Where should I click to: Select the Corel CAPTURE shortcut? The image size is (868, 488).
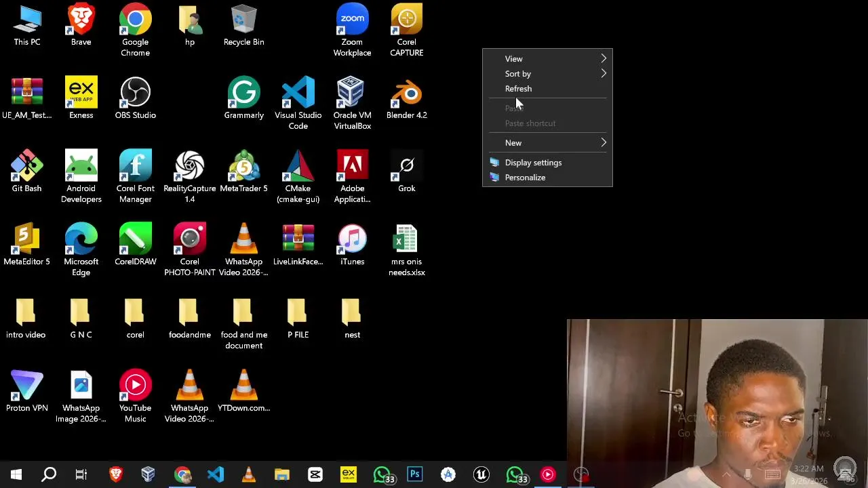(x=407, y=30)
